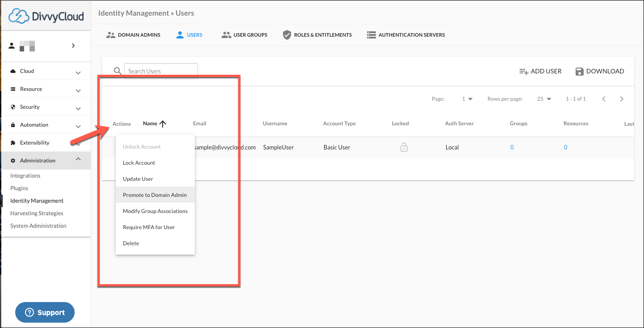The width and height of the screenshot is (644, 328).
Task: Click the User Groups people icon
Action: 226,35
